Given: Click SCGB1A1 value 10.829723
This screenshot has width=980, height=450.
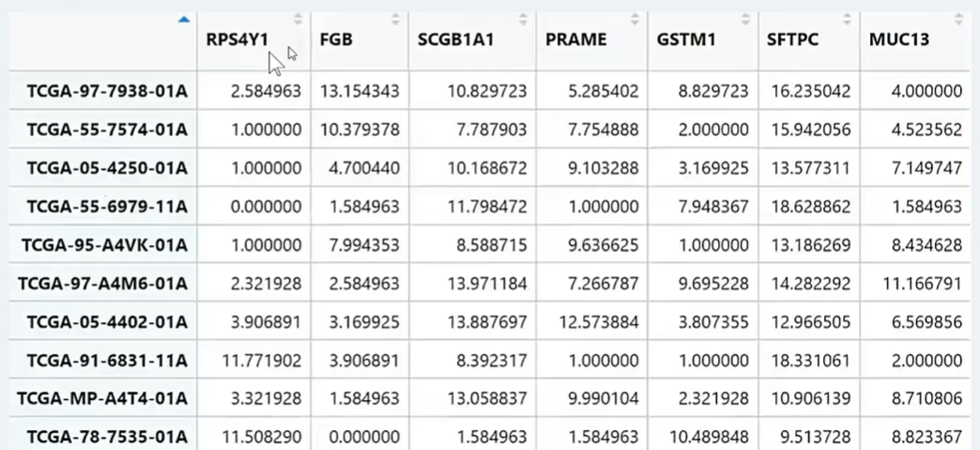Looking at the screenshot, I should click(x=487, y=91).
